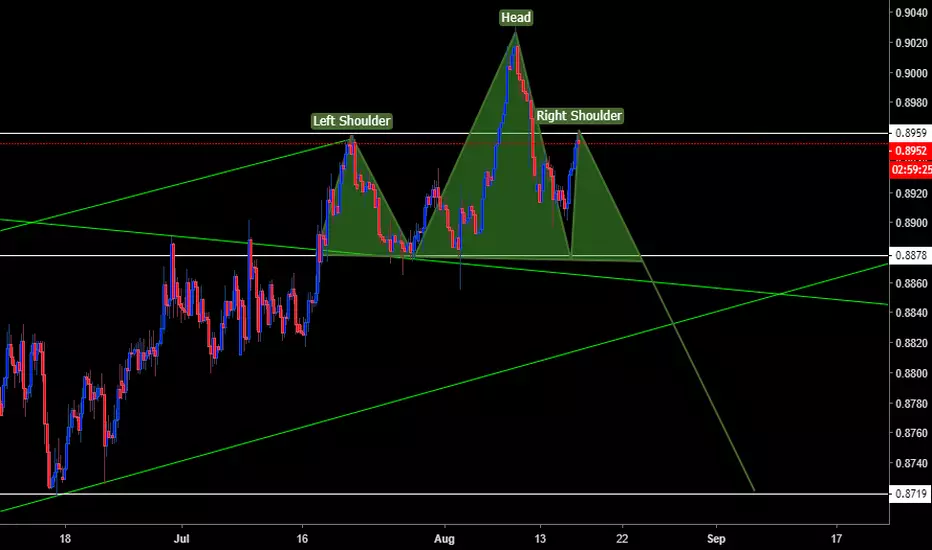932x550 pixels.
Task: Click the 0.8878 neckline price tag
Action: 911,255
